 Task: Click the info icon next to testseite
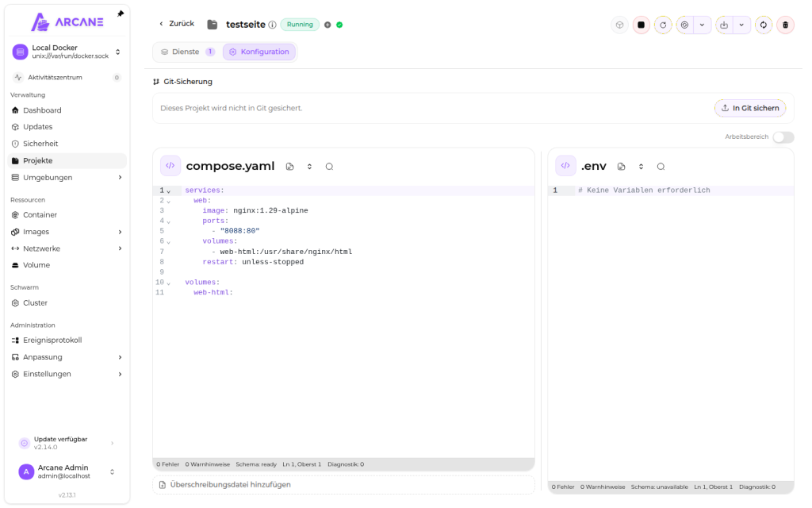click(x=272, y=25)
